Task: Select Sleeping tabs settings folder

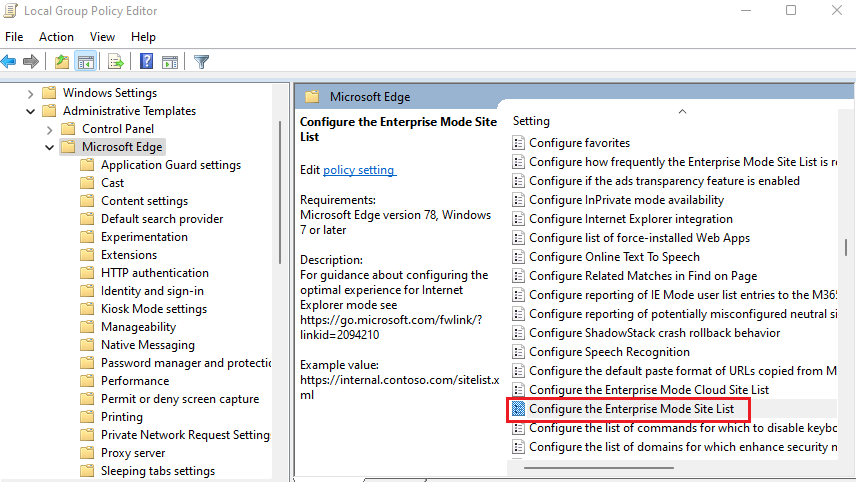Action: 158,471
